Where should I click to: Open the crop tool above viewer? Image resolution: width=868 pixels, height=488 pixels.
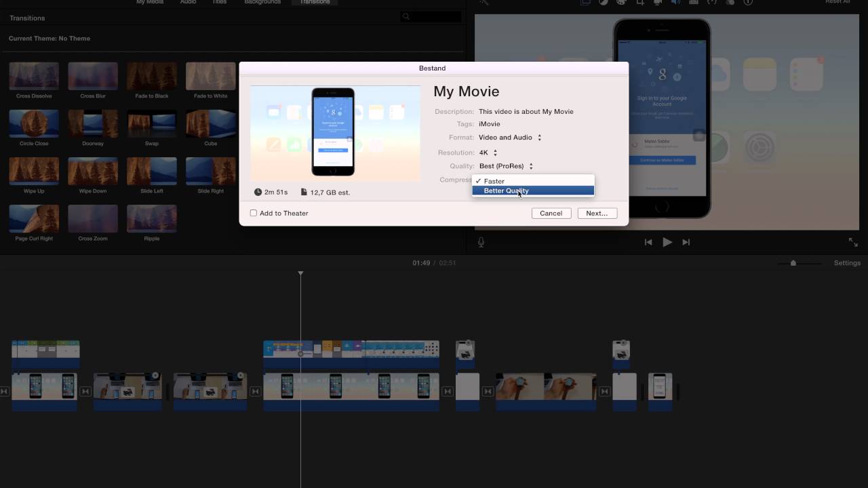coord(639,2)
